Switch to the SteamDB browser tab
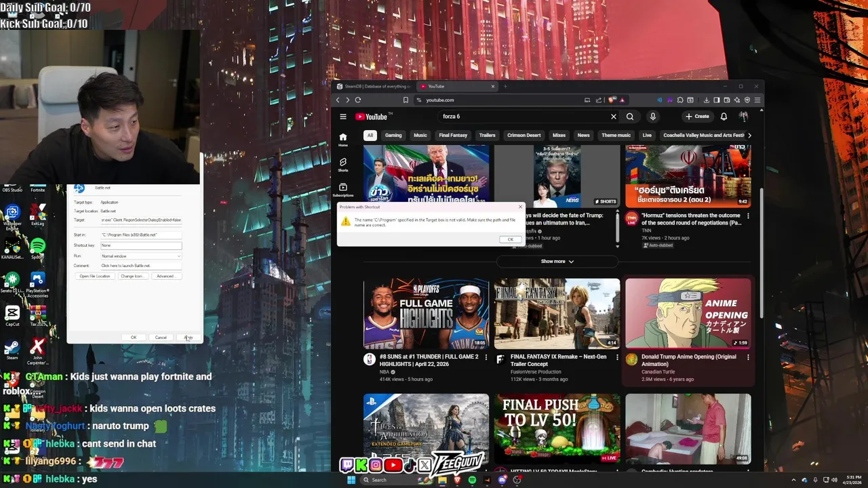 pyautogui.click(x=374, y=86)
